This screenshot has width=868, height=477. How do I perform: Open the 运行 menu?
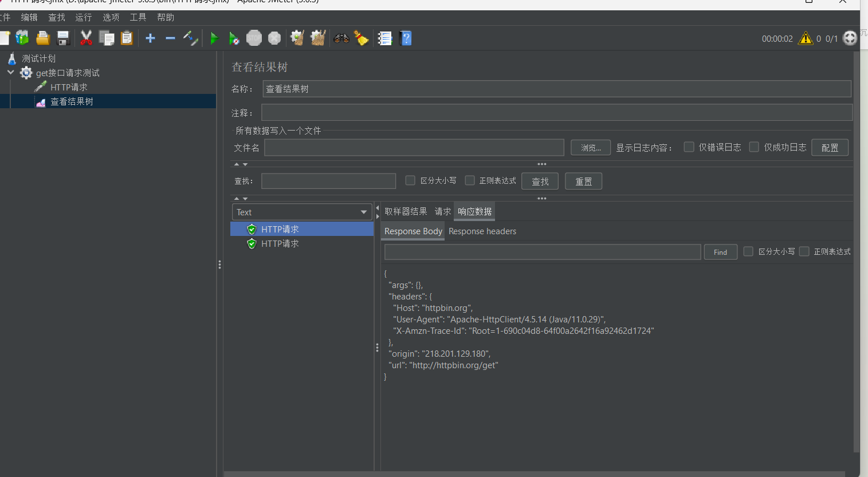point(84,17)
